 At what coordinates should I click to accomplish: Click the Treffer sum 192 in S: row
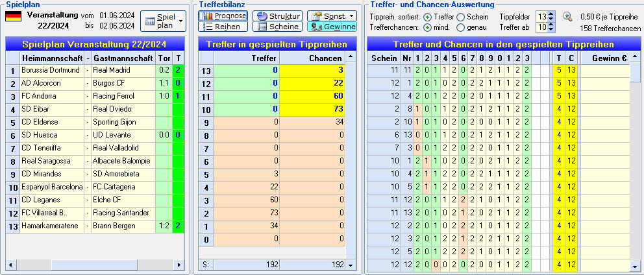click(x=247, y=265)
